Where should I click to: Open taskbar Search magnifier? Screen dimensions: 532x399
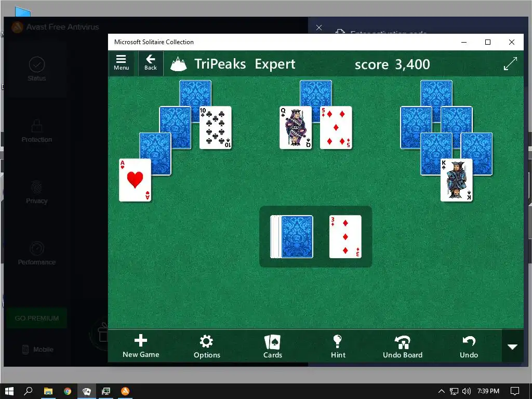pyautogui.click(x=28, y=391)
